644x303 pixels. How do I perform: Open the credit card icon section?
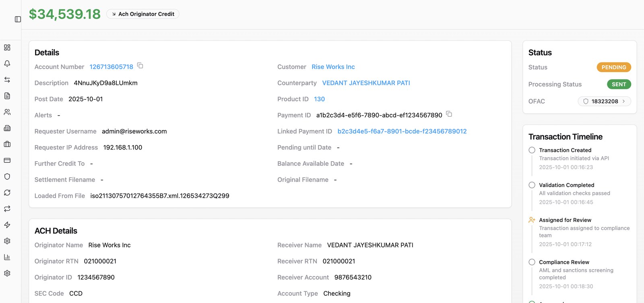coord(7,160)
